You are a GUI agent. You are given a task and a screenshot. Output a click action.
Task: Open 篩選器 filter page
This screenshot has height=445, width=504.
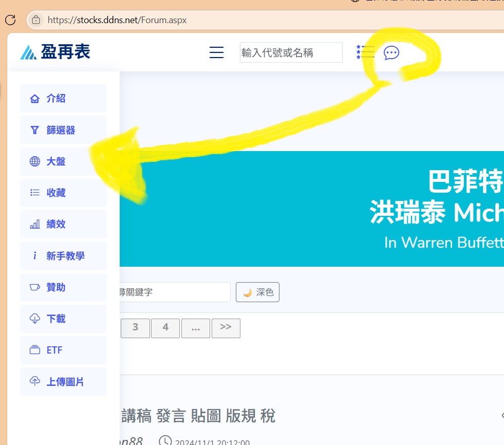pyautogui.click(x=63, y=130)
